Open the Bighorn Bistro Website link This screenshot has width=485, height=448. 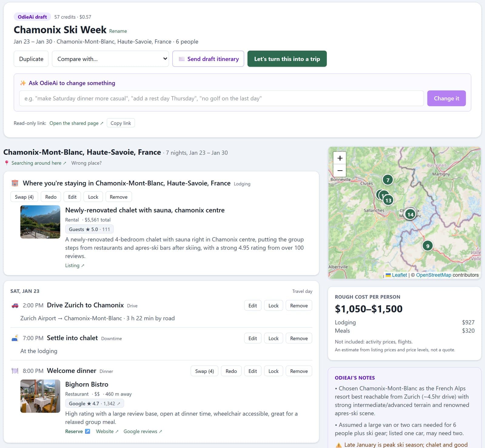[107, 431]
